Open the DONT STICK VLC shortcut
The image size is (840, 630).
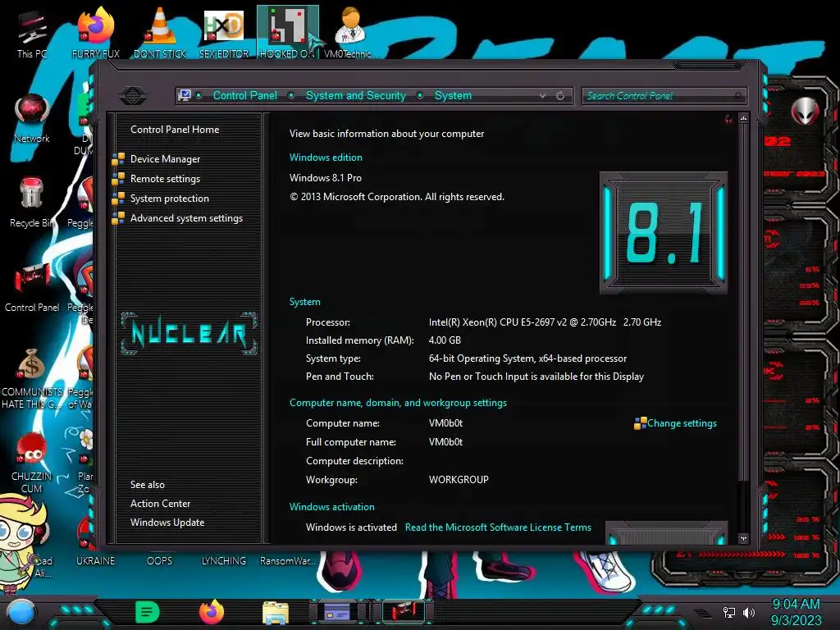[160, 32]
